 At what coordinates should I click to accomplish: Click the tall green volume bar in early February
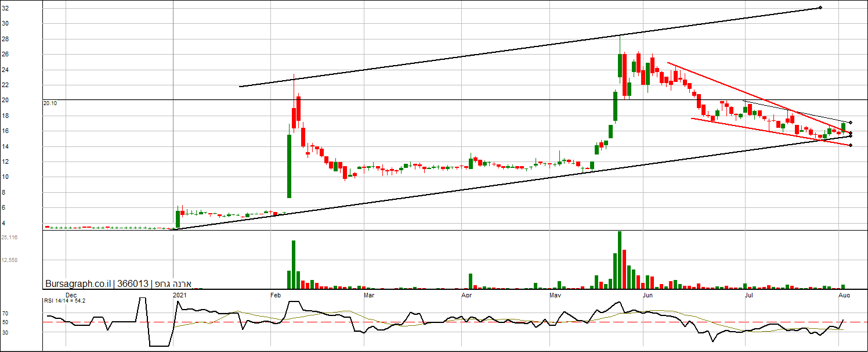[294, 265]
